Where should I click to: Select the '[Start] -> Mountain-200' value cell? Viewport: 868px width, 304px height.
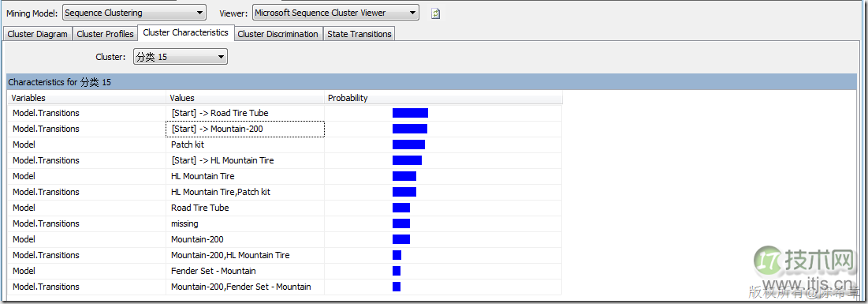pyautogui.click(x=245, y=129)
